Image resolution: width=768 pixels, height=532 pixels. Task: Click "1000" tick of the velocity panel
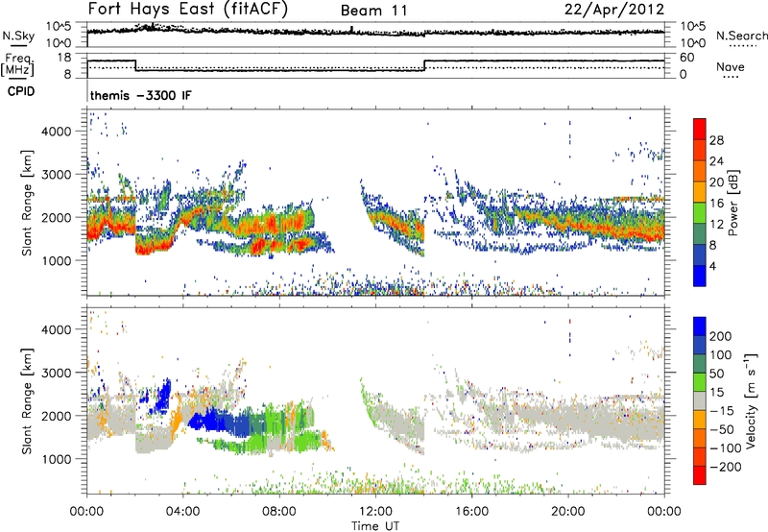tap(56, 459)
